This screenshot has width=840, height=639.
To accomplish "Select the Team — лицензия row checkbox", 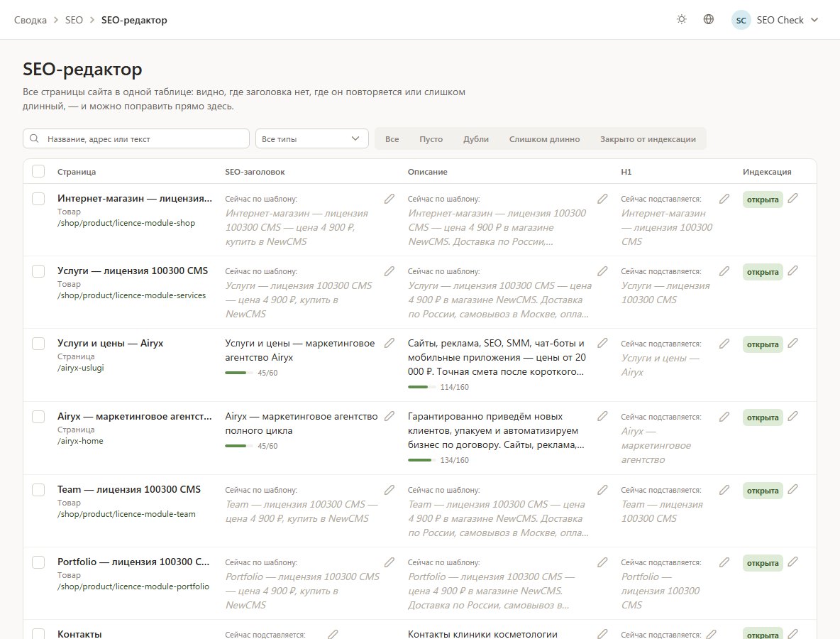I will click(x=38, y=489).
